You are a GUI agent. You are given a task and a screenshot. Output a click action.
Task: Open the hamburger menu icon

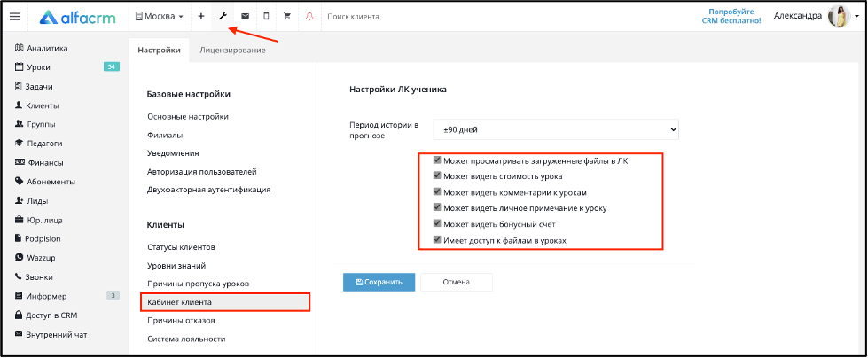tap(14, 16)
